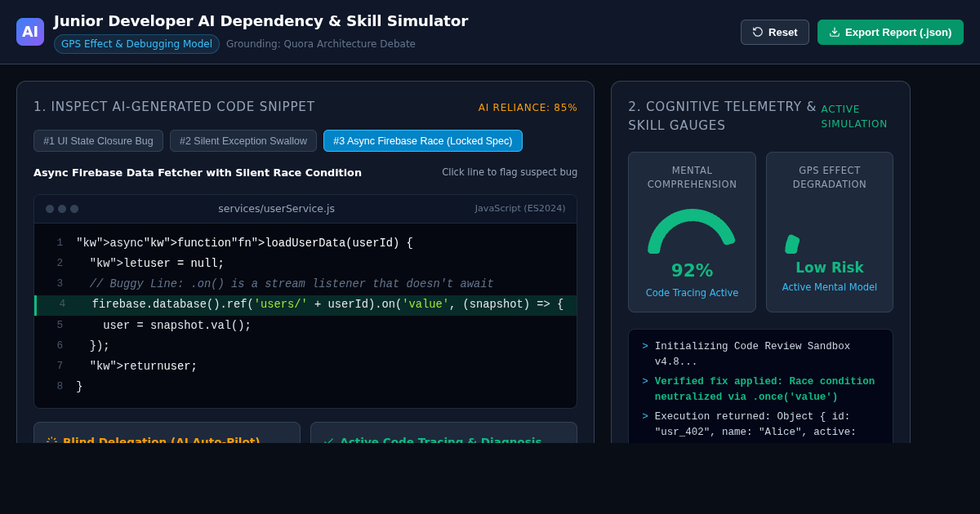980x514 pixels.
Task: Select the #3 Async Firebase Race tab
Action: point(423,141)
